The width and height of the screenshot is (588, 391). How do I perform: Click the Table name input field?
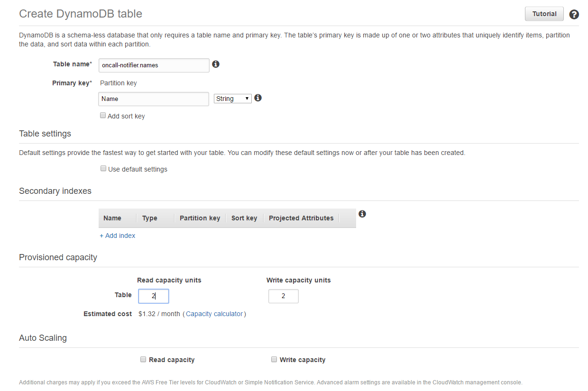point(154,65)
